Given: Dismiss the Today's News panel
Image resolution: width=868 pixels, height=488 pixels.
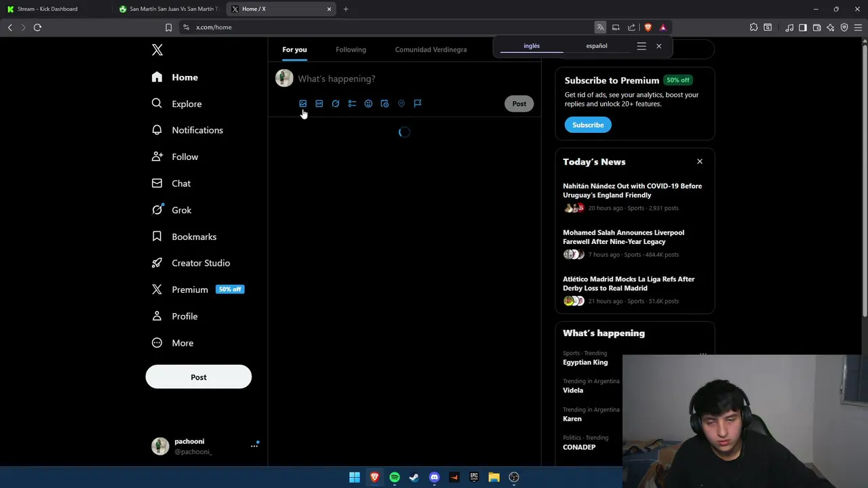Looking at the screenshot, I should pos(700,162).
